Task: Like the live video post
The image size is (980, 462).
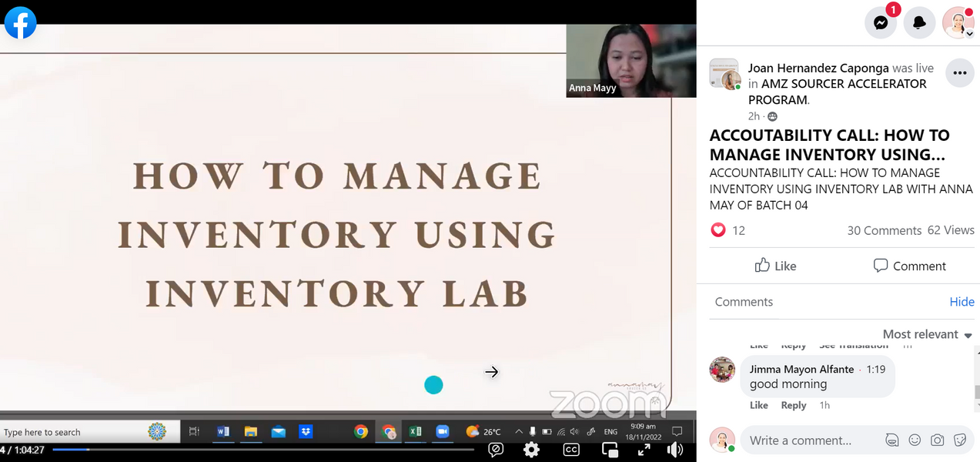Action: pos(775,266)
